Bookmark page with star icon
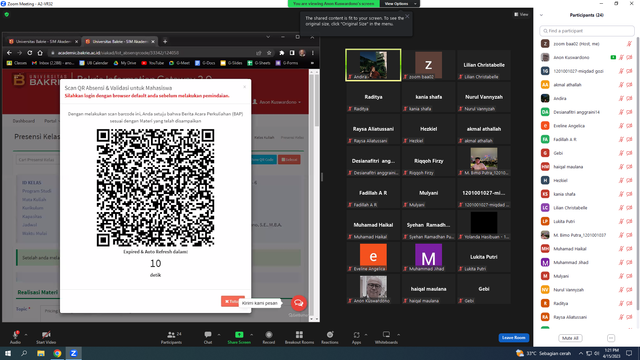The height and width of the screenshot is (360, 640). [269, 53]
